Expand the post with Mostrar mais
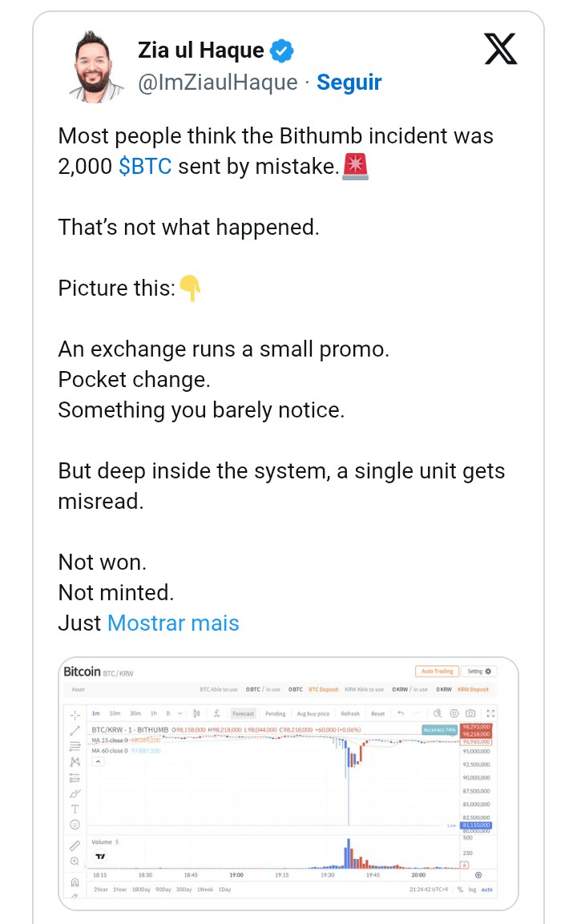Viewport: 577px width, 924px height. point(173,623)
